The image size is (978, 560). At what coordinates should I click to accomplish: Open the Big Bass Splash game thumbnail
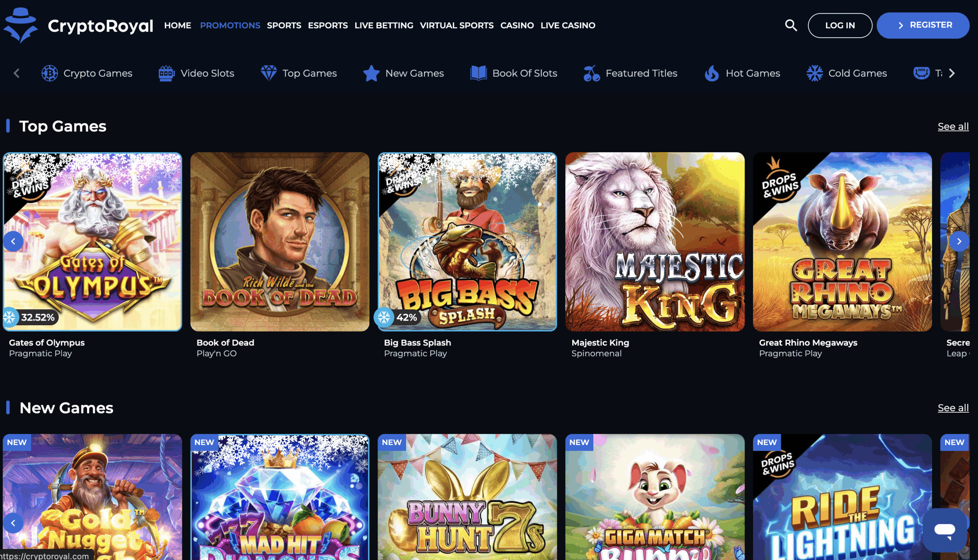pos(467,242)
